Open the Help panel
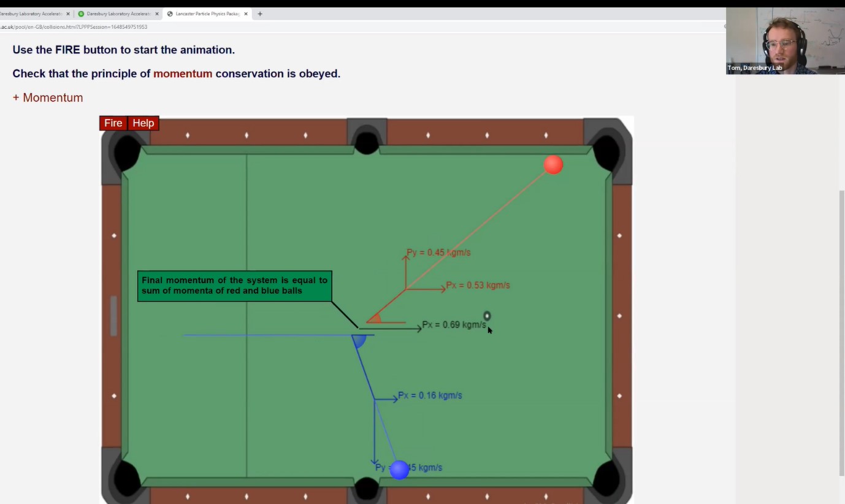This screenshot has height=504, width=845. [x=143, y=123]
